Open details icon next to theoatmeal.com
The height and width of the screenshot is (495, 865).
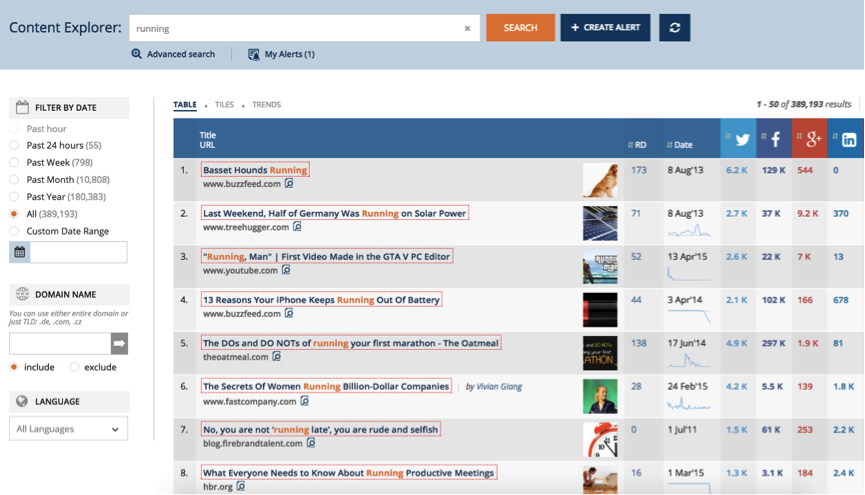pos(276,356)
